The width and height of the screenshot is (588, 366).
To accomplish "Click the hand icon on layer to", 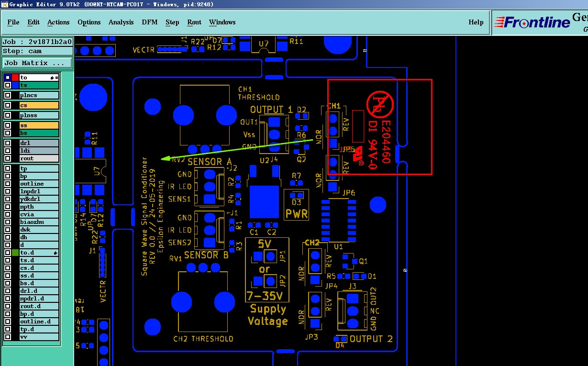I will click(51, 78).
